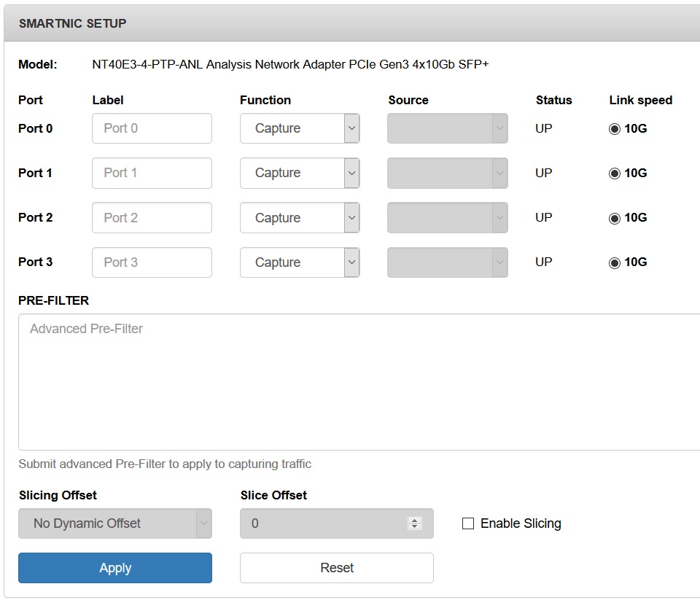Open the Port 2 Function dropdown

point(300,217)
